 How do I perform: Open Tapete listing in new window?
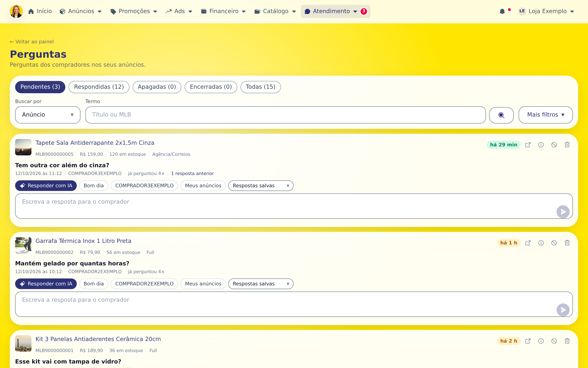[528, 145]
